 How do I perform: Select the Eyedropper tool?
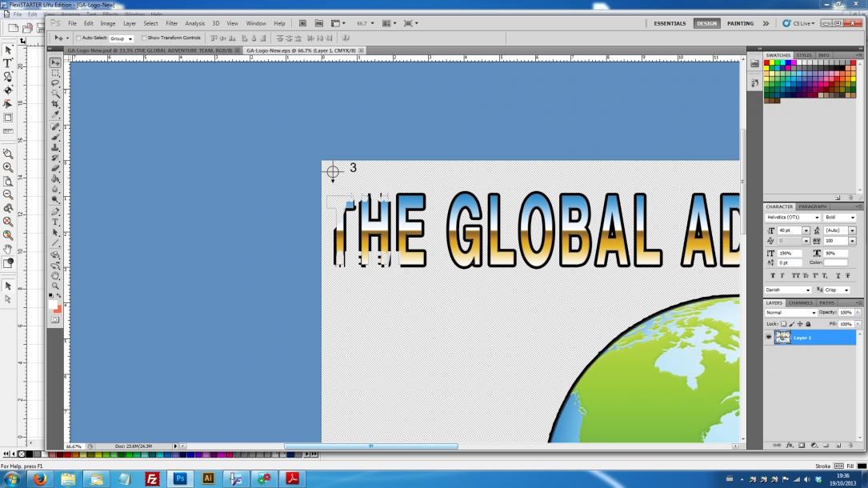[55, 115]
